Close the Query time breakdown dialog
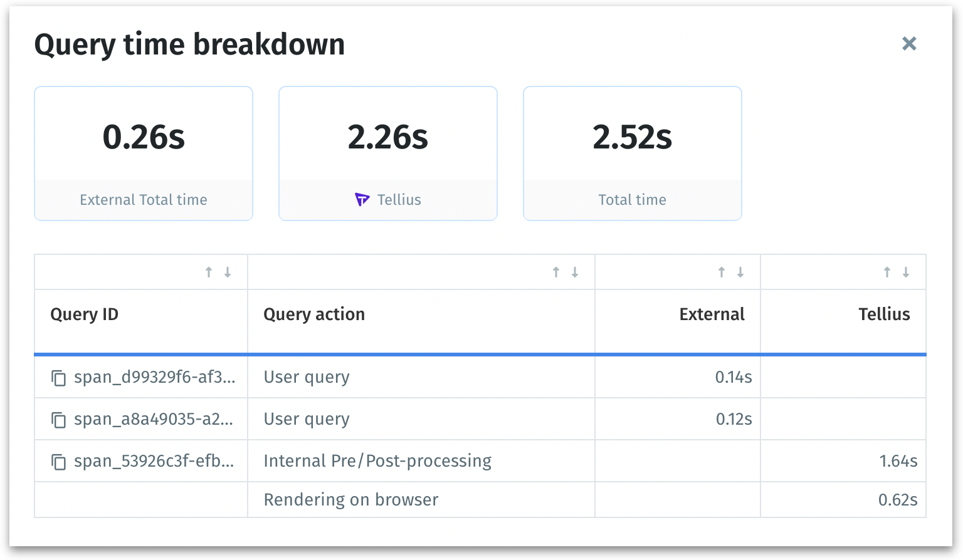Screen dimensions: 963x560 [x=909, y=43]
